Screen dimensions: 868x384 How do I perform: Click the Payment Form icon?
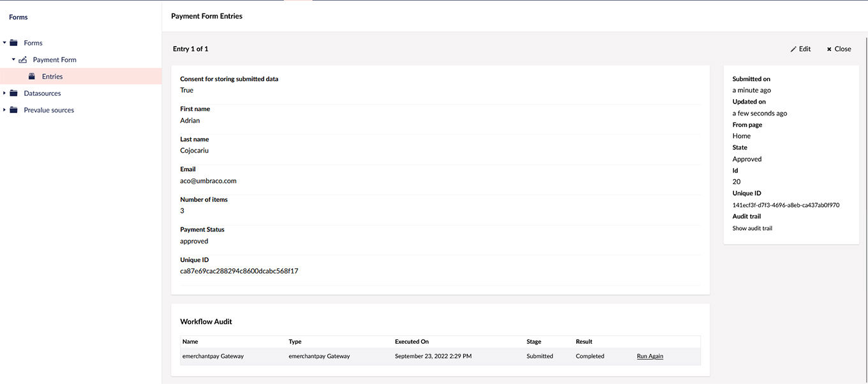click(22, 60)
